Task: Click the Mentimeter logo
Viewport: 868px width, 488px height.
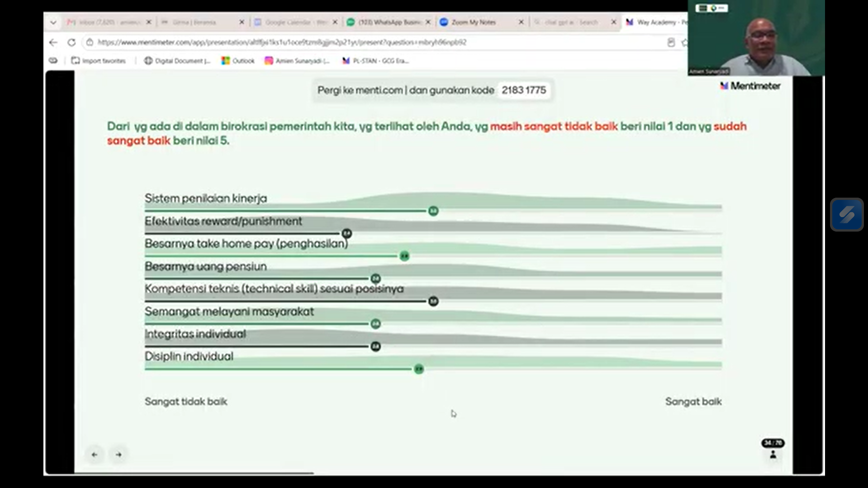Action: [750, 86]
